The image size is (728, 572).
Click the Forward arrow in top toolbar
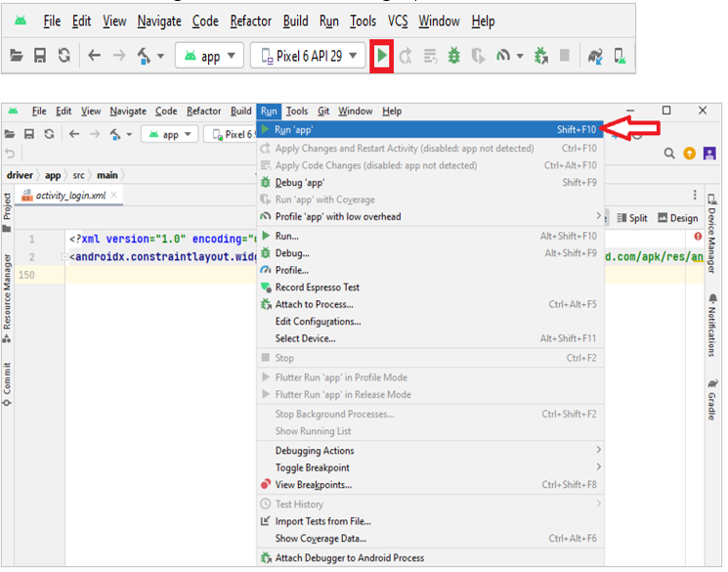pos(119,56)
